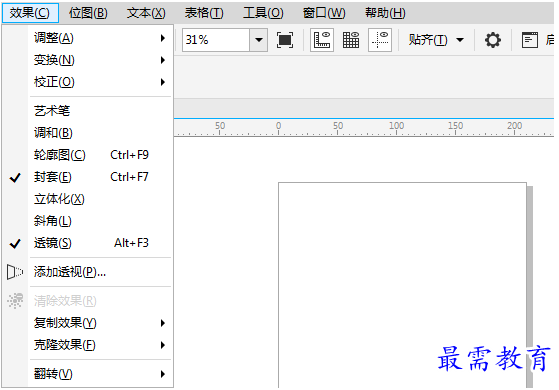Image resolution: width=559 pixels, height=390 pixels.
Task: Open the zoom level dropdown arrow
Action: 259,40
